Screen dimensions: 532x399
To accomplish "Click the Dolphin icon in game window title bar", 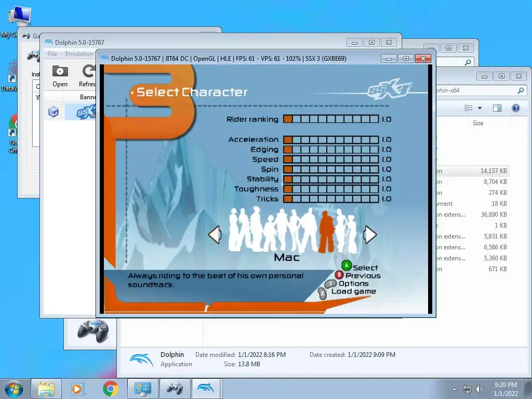I will coord(105,58).
